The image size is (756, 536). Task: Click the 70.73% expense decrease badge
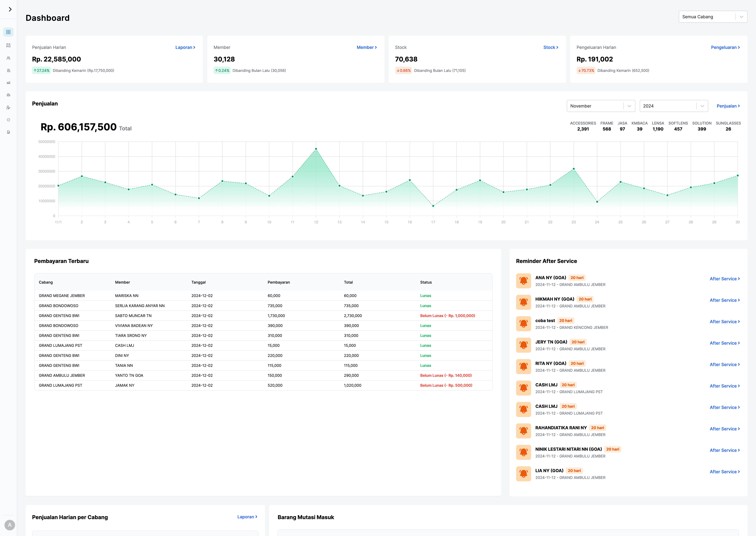[x=586, y=71]
